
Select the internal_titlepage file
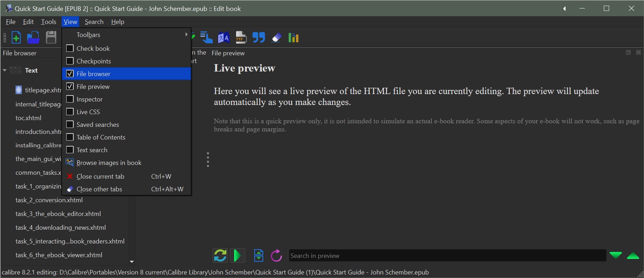click(38, 104)
